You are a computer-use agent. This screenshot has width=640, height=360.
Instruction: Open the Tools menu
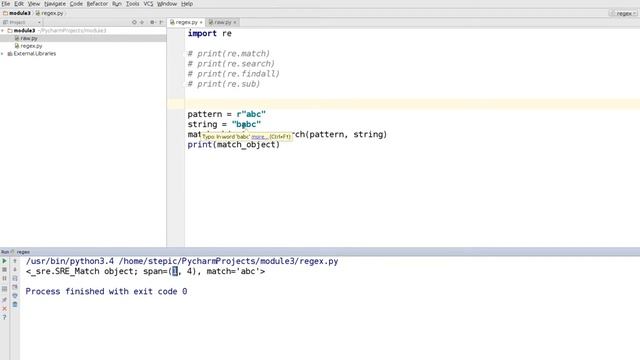pos(132,4)
